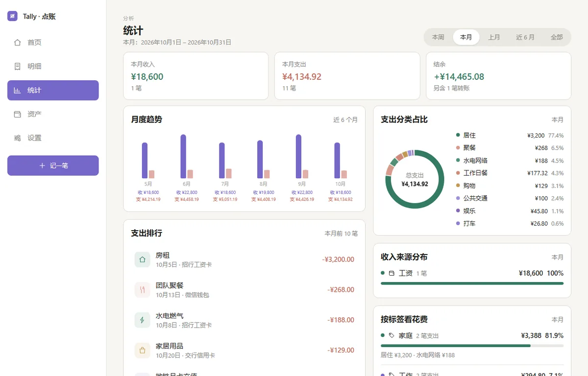The height and width of the screenshot is (376, 588).
Task: Click the 9月 income bar in trend chart
Action: (x=298, y=157)
